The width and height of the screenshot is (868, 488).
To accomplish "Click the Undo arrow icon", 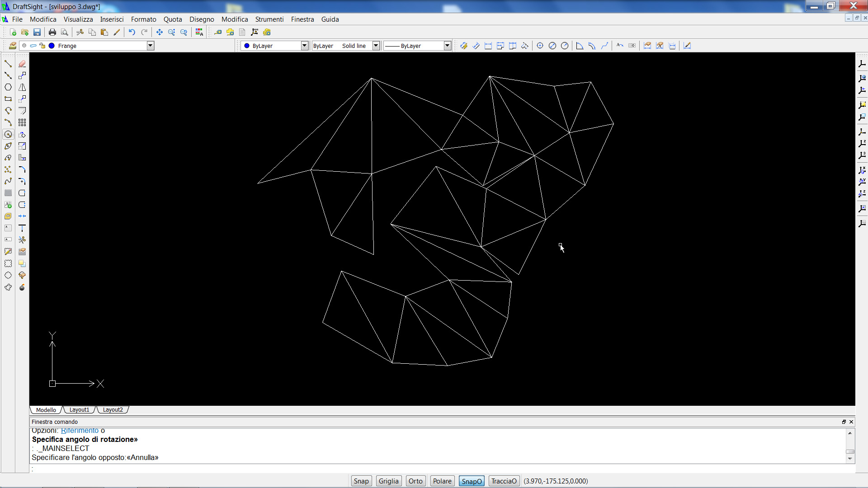I will pyautogui.click(x=132, y=32).
